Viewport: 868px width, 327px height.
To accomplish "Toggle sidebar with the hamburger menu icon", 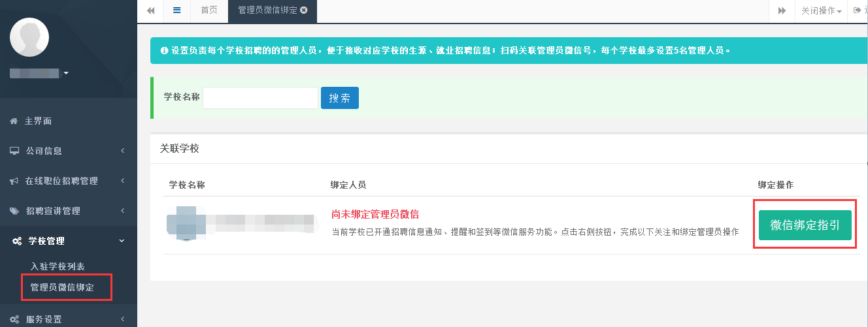I will (x=176, y=10).
